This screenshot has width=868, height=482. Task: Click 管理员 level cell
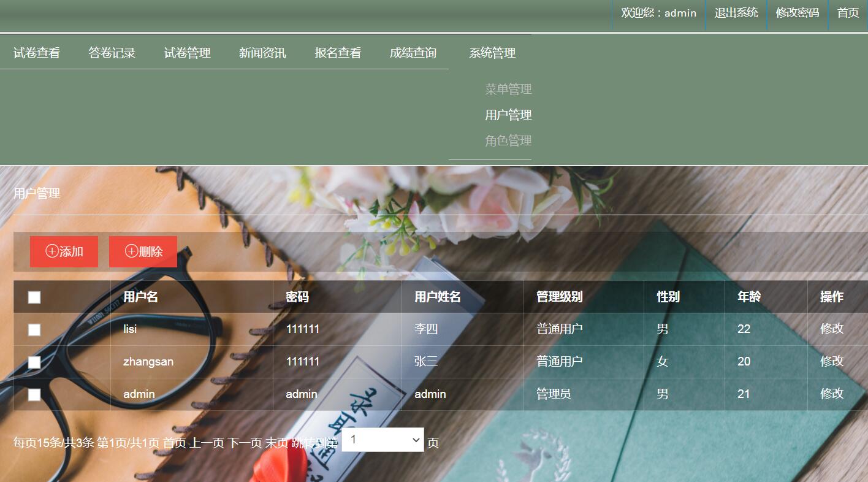click(554, 394)
